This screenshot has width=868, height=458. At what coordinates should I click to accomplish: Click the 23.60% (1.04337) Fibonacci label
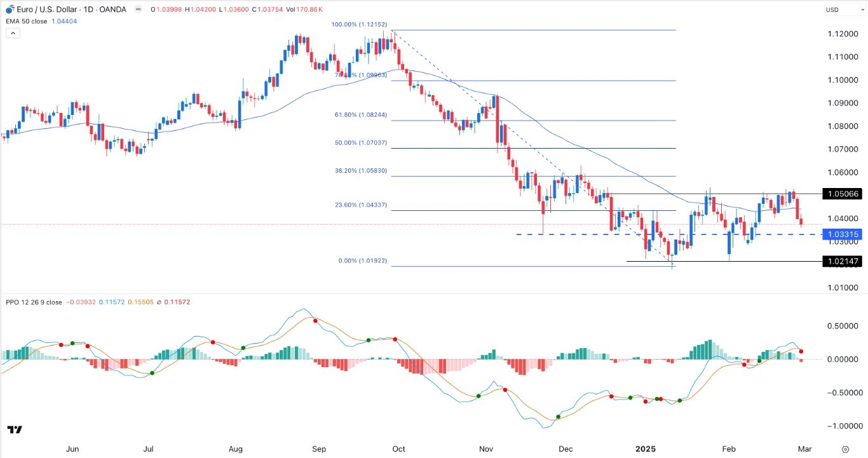361,205
